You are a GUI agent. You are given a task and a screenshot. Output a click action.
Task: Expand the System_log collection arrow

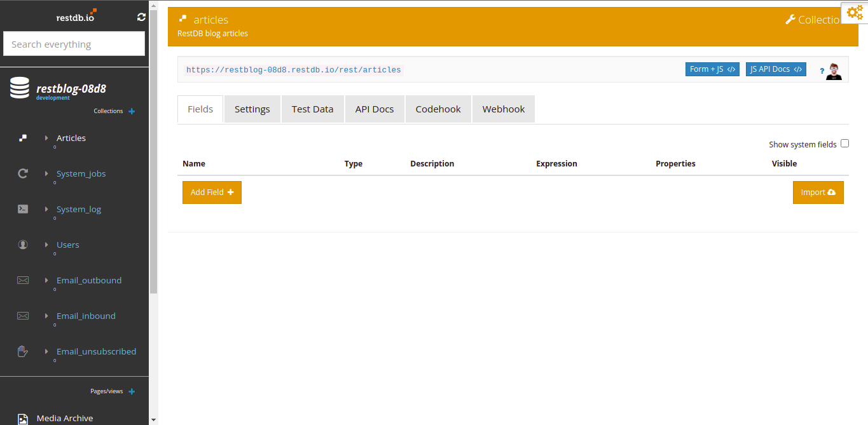(46, 209)
